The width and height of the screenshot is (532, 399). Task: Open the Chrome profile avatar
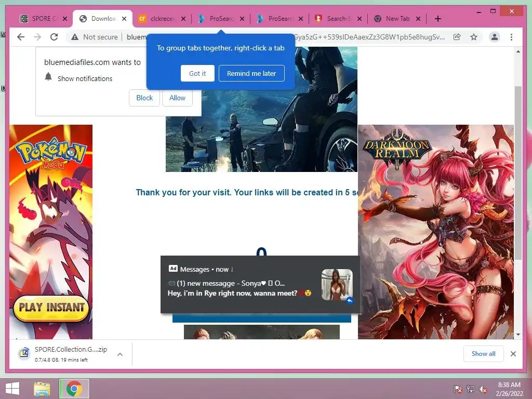click(495, 37)
